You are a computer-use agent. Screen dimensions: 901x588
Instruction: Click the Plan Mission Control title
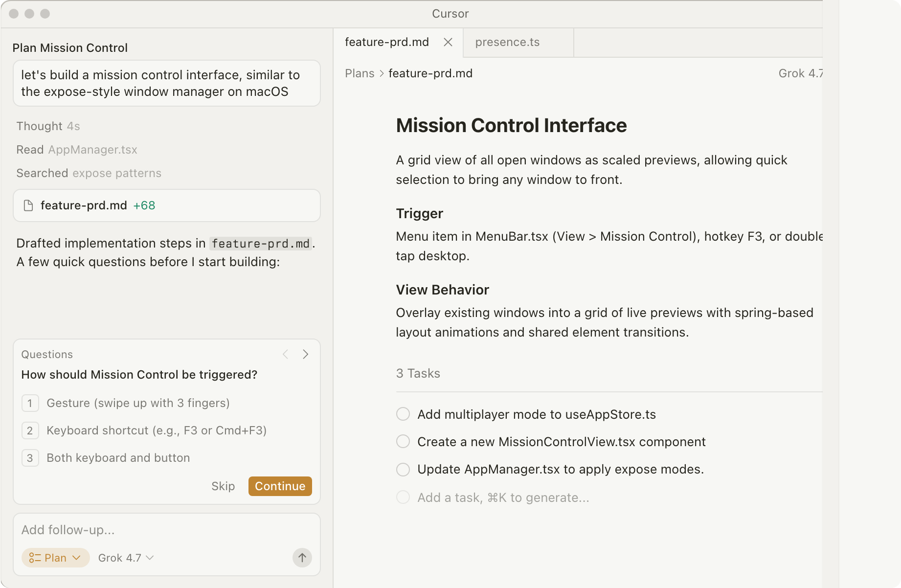(70, 48)
